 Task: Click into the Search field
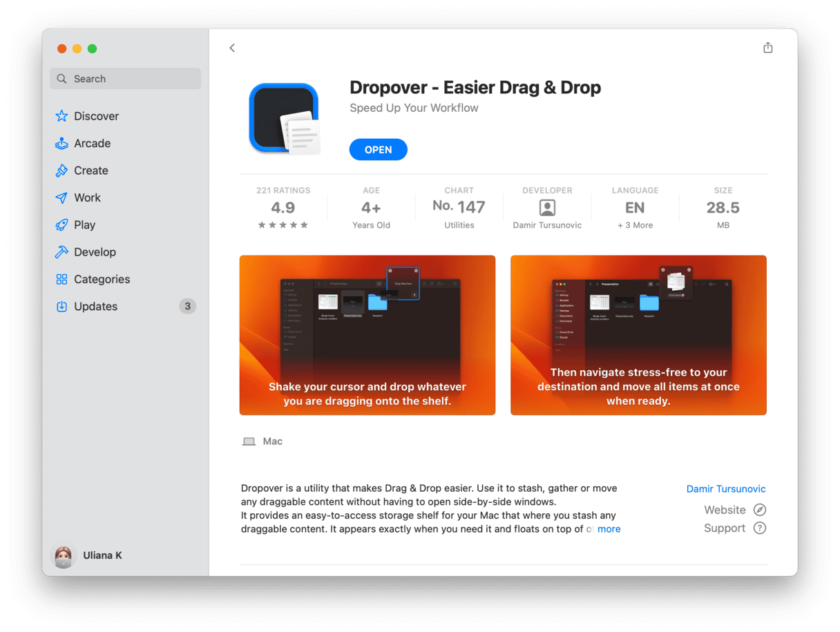pyautogui.click(x=125, y=79)
